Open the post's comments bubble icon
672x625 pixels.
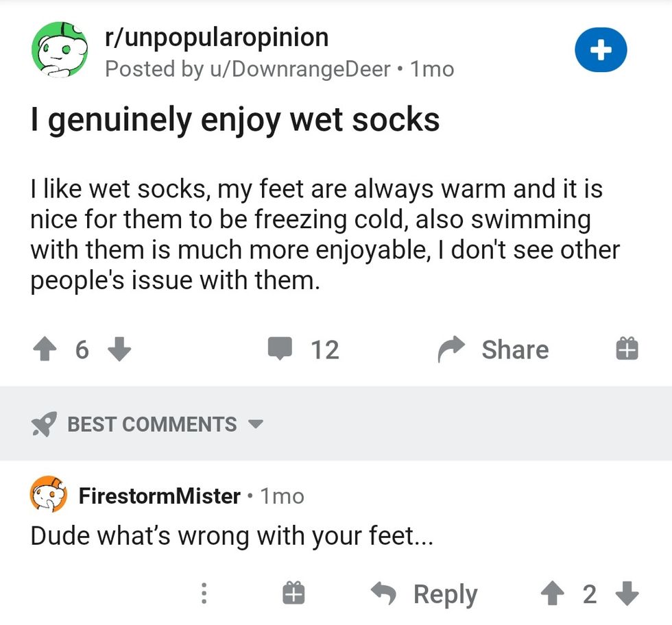tap(280, 350)
